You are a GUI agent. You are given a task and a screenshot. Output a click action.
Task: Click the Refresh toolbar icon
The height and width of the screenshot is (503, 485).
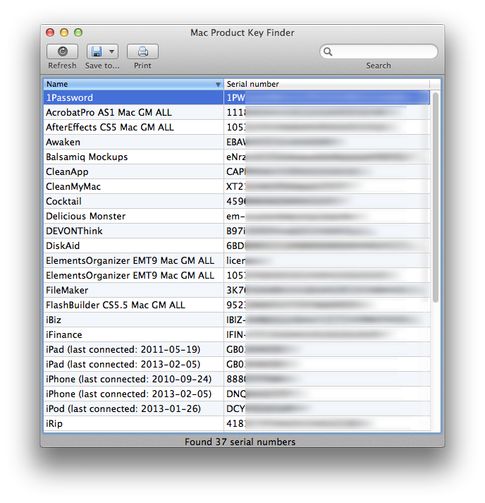[62, 51]
